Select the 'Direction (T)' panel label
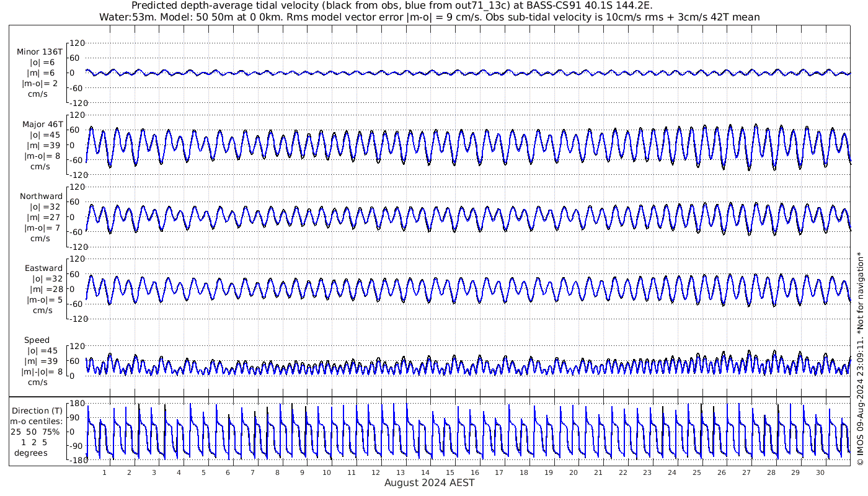The image size is (868, 496). (x=38, y=411)
